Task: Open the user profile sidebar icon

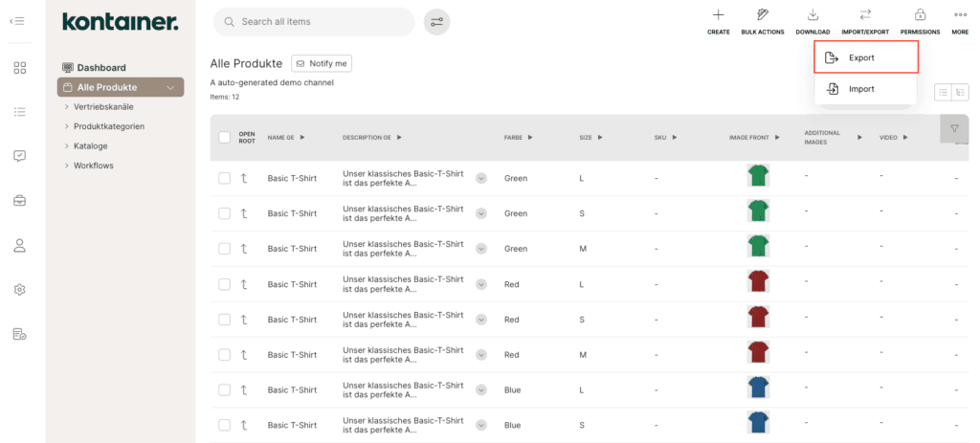Action: pyautogui.click(x=19, y=245)
